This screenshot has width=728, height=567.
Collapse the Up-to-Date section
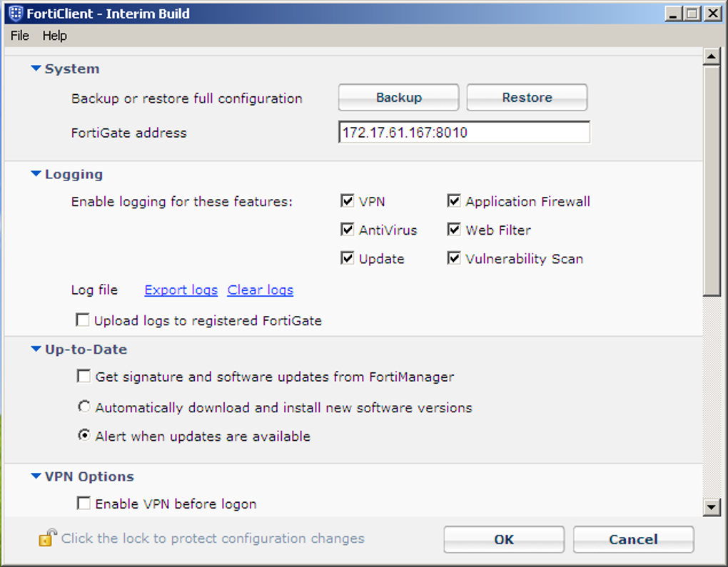pyautogui.click(x=36, y=349)
